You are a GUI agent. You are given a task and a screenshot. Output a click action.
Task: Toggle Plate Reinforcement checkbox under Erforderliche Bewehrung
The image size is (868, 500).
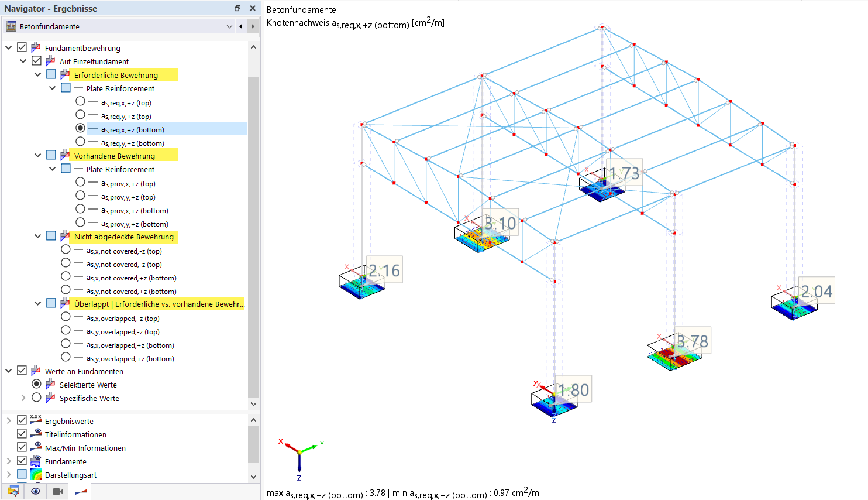click(66, 88)
